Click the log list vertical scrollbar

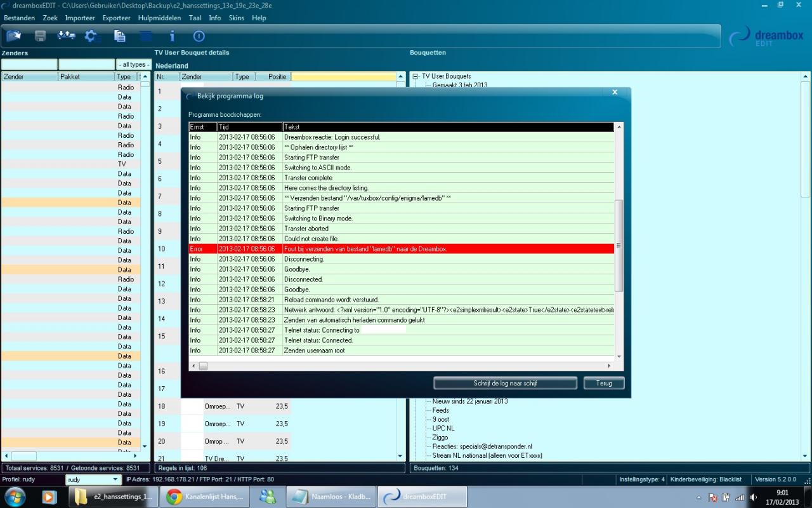pos(619,246)
